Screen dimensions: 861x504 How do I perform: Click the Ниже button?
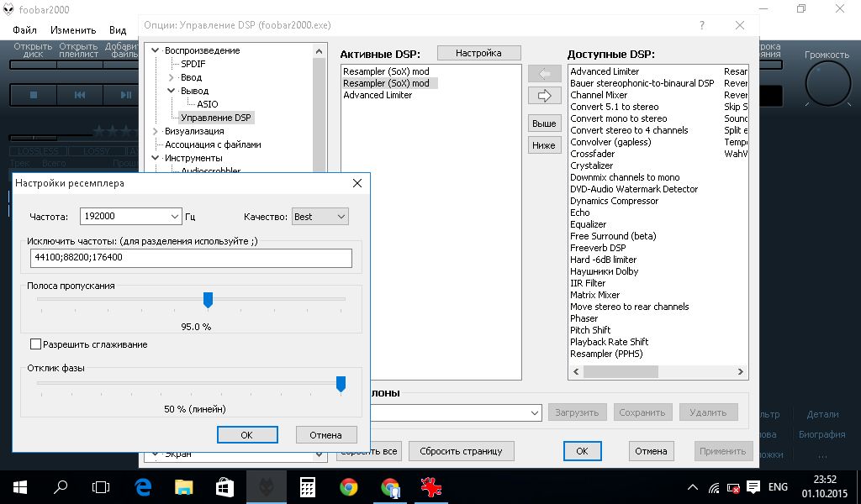[x=544, y=145]
